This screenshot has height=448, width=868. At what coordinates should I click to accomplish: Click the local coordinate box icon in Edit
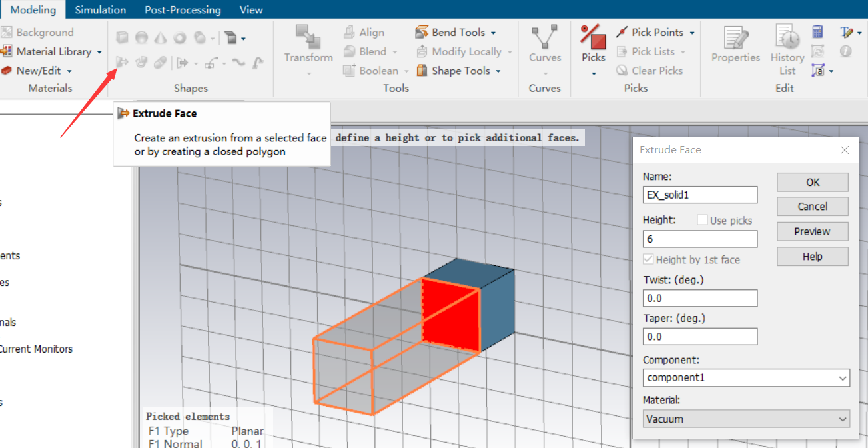818,71
